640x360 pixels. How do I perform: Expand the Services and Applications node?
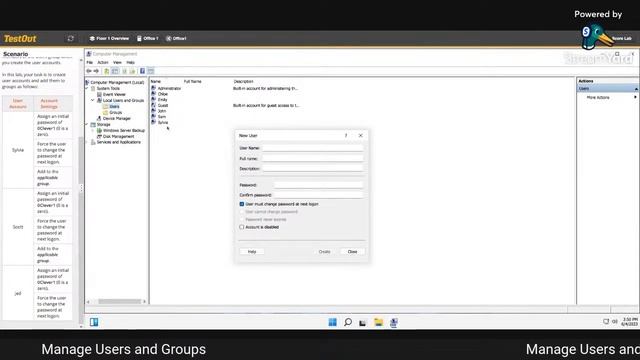point(87,142)
